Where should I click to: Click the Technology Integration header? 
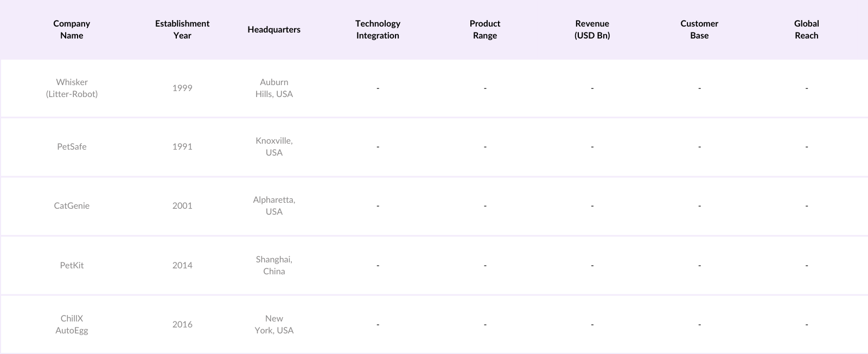point(378,29)
